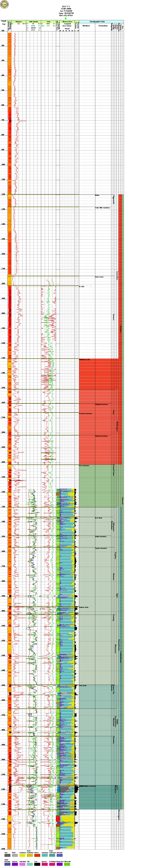Image resolution: width=161 pixels, height=868 pixels.
Task: Click the GR curve label in Reference track
Action: click(x=19, y=24)
